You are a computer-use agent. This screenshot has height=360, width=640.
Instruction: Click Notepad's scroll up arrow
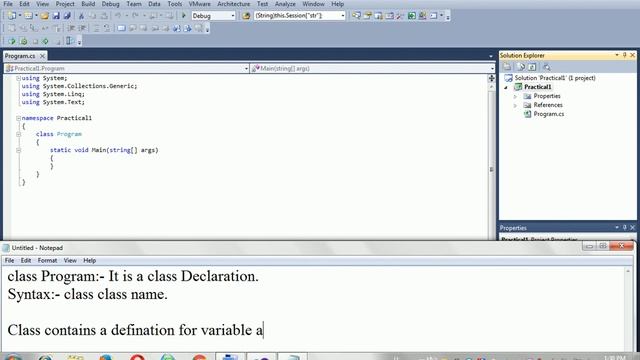pyautogui.click(x=628, y=271)
